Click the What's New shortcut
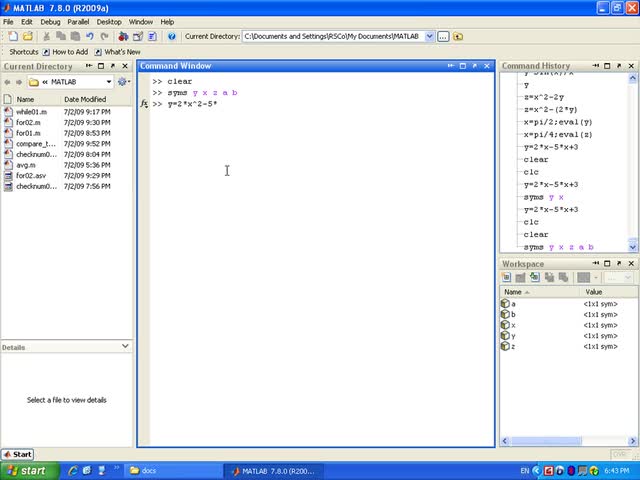This screenshot has width=640, height=480. click(x=118, y=52)
